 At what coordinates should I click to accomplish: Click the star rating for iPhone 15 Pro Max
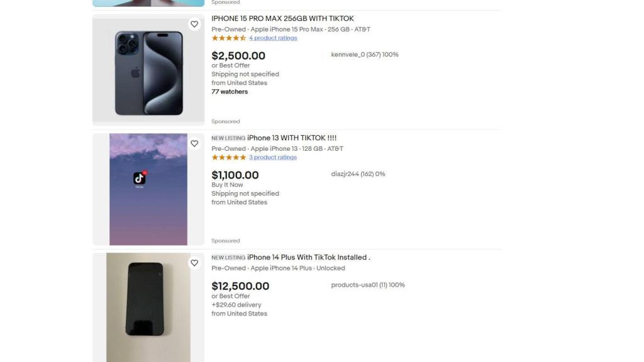tap(228, 38)
